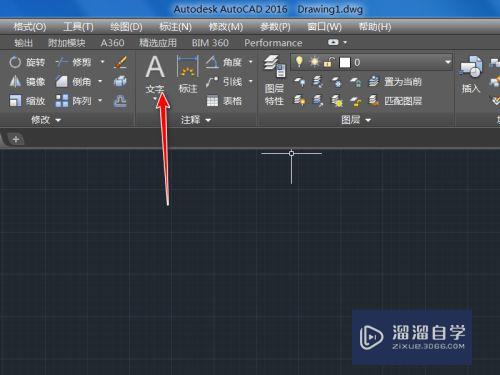Open the Help (帮助) menu
The image size is (500, 375).
click(x=375, y=27)
